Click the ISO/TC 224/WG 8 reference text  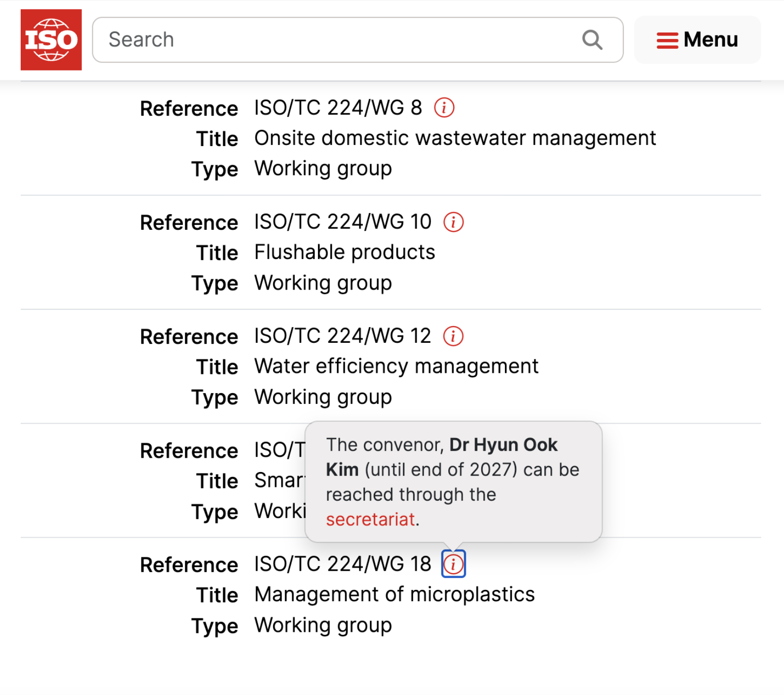338,108
